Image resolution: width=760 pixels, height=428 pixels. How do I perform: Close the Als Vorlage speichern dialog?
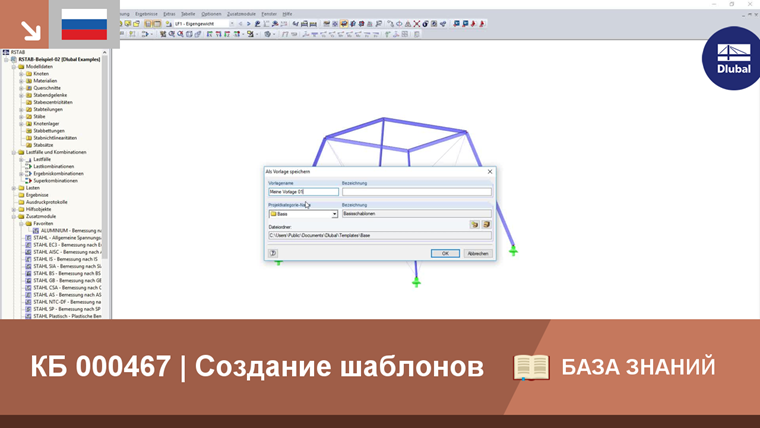[490, 172]
